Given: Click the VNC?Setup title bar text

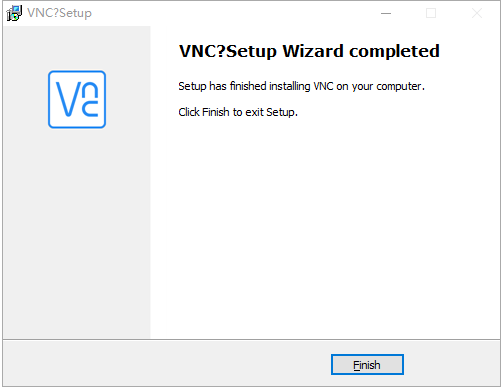Looking at the screenshot, I should coord(59,13).
